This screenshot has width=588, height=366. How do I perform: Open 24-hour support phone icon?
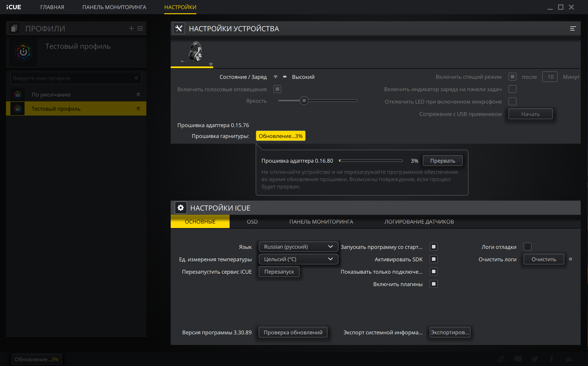501,359
